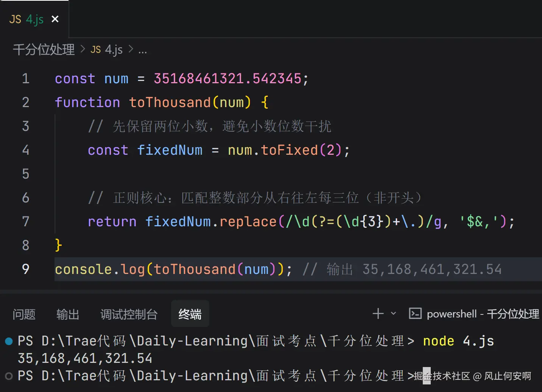This screenshot has width=542, height=392.
Task: Click the JS icon in the breadcrumb
Action: click(x=96, y=50)
